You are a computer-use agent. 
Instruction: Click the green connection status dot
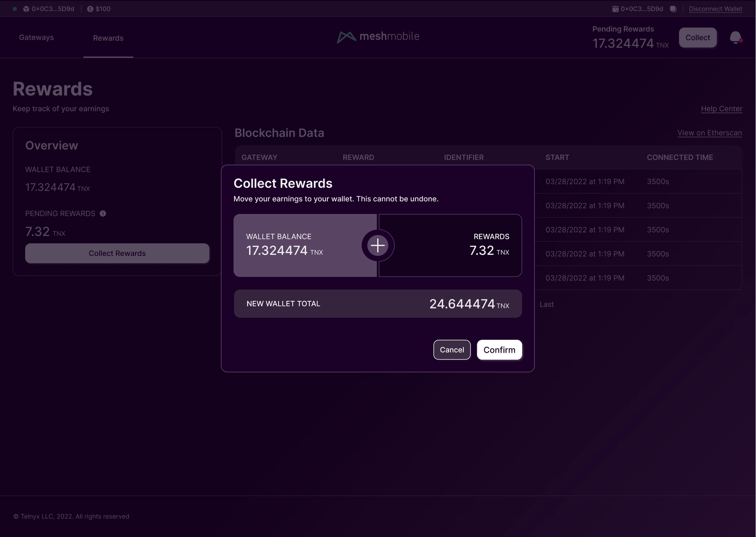(x=15, y=9)
